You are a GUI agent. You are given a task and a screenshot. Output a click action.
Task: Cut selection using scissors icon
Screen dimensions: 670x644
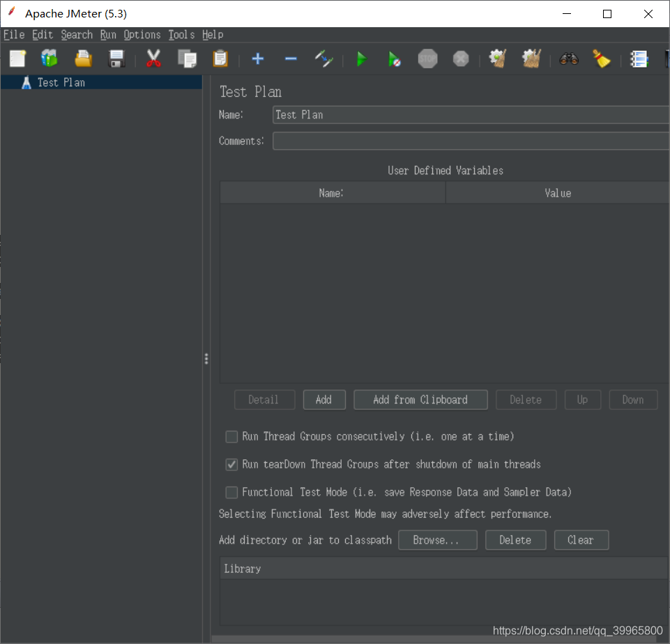[x=153, y=59]
